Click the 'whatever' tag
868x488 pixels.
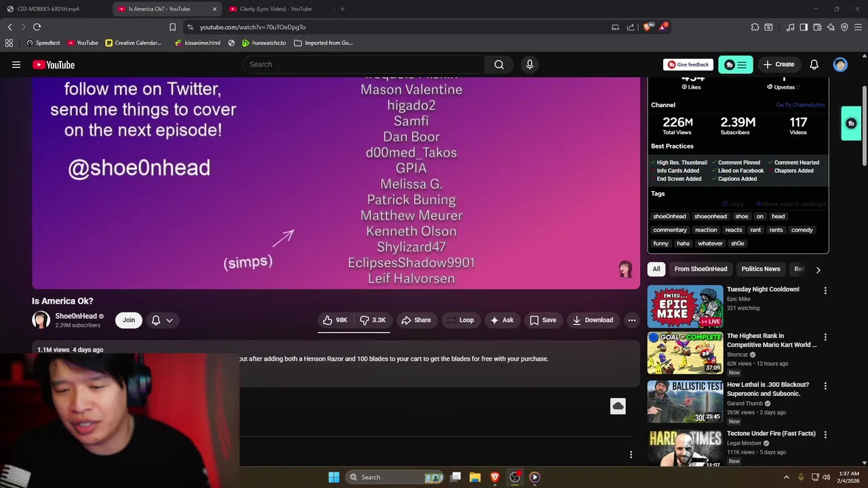pos(710,243)
